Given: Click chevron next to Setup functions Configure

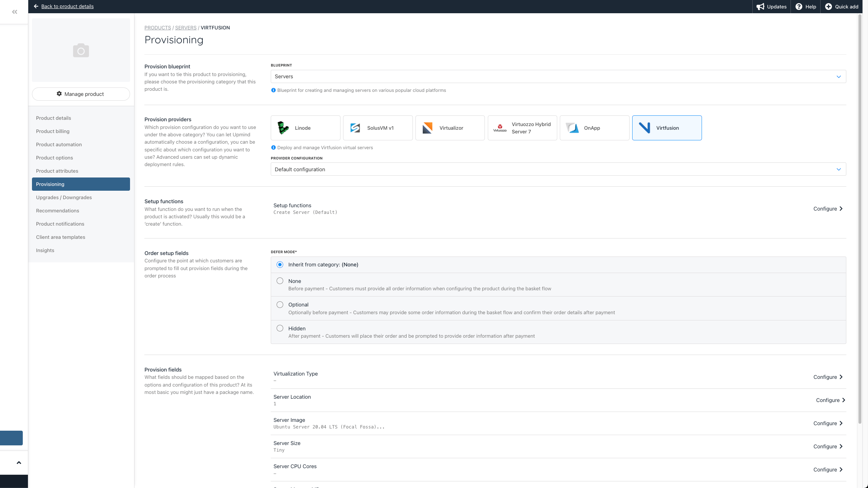Looking at the screenshot, I should point(841,209).
